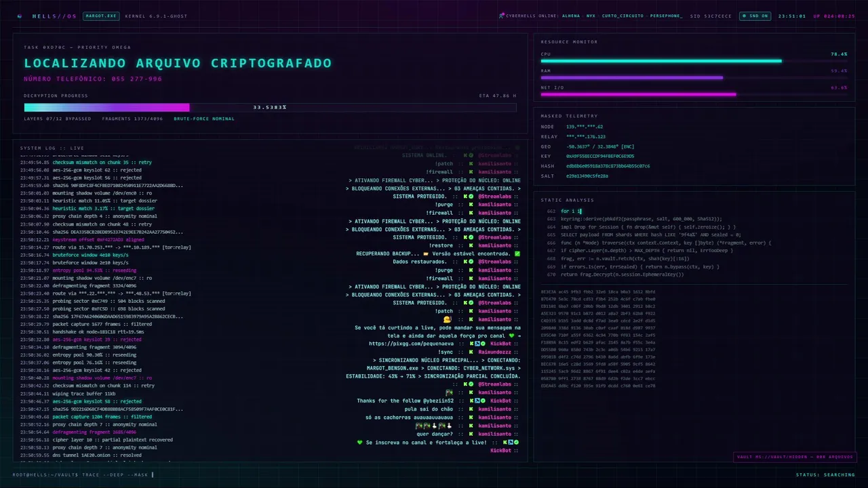Screen dimensions: 868x488
Task: Click the CURTO_CIRCUITO online user name
Action: [x=623, y=16]
